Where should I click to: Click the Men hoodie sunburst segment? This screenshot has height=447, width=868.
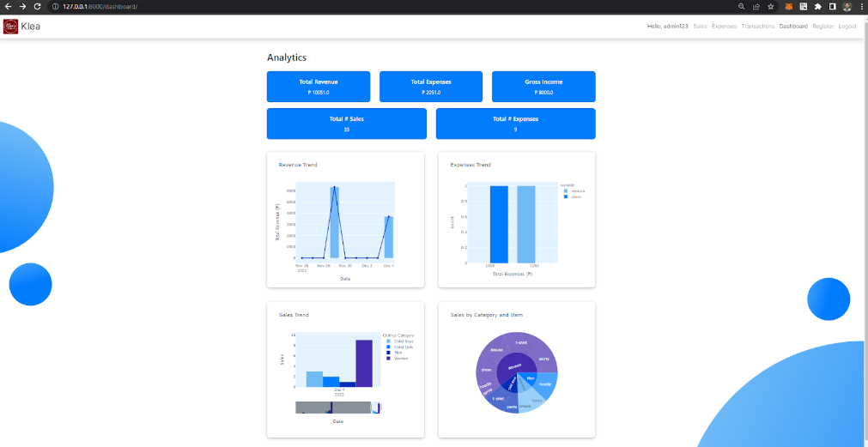tap(546, 383)
